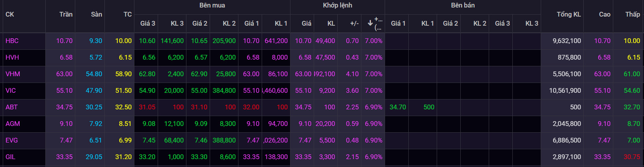Click VIC floor price 47.90
Screen dimensions: 644x167
pos(94,90)
